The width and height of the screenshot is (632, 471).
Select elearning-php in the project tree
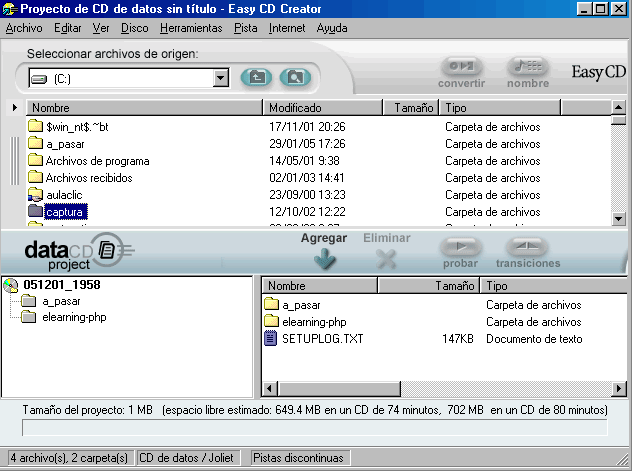coord(74,317)
